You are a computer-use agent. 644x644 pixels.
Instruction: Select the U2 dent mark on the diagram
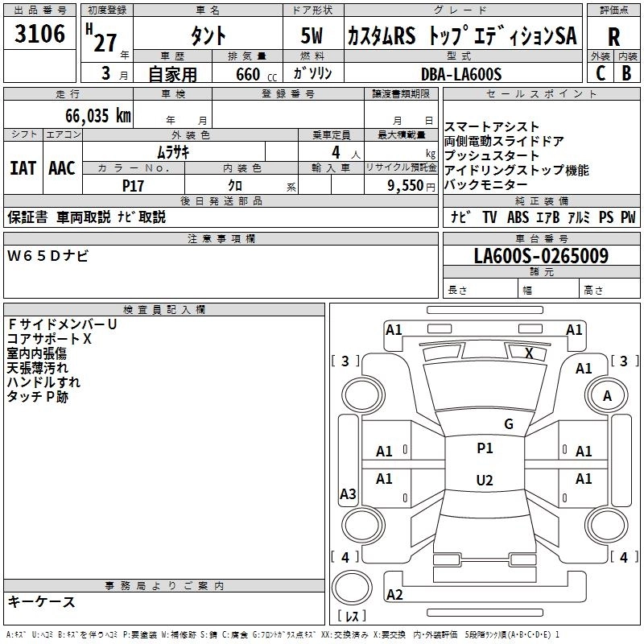[485, 481]
